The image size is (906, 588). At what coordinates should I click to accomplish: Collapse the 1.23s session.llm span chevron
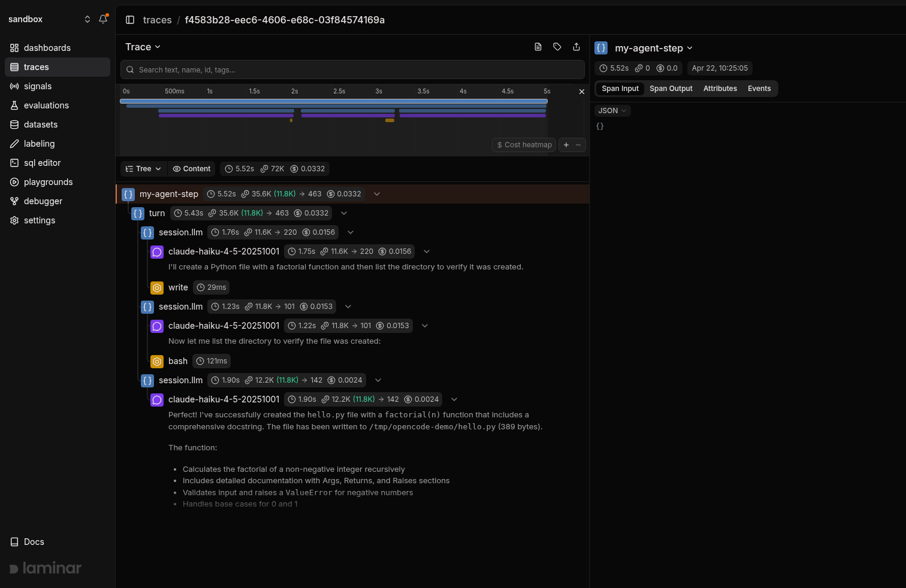point(348,307)
